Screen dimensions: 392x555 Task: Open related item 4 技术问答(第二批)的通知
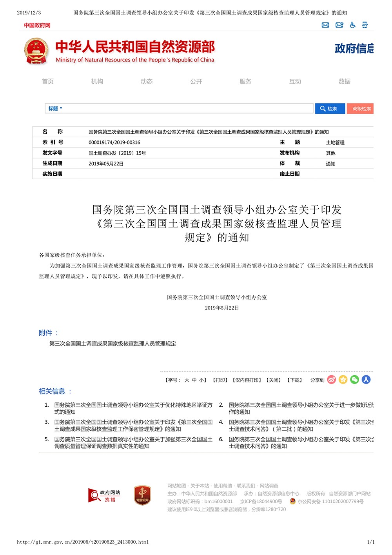(301, 426)
